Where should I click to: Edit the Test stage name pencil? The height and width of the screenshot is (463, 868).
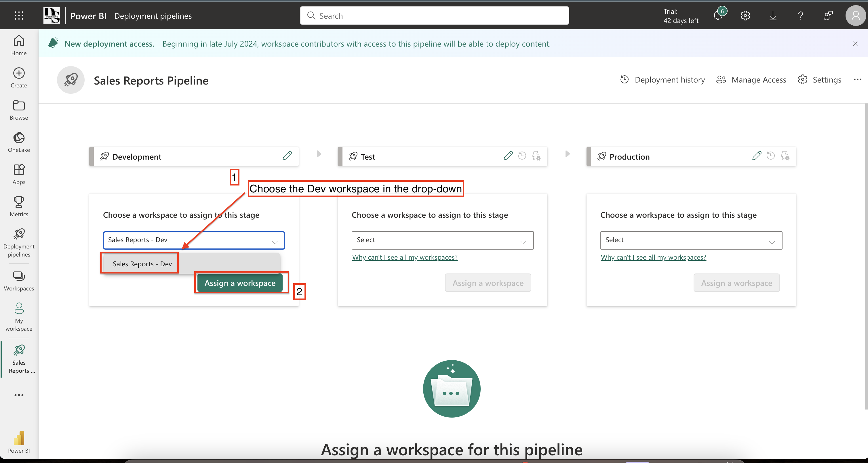pyautogui.click(x=508, y=156)
